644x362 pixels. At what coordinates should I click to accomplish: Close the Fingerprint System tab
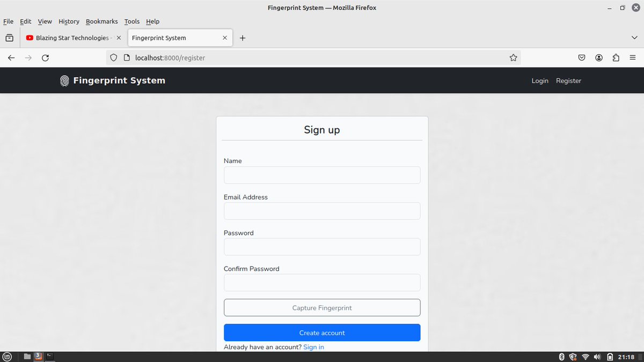(x=225, y=38)
